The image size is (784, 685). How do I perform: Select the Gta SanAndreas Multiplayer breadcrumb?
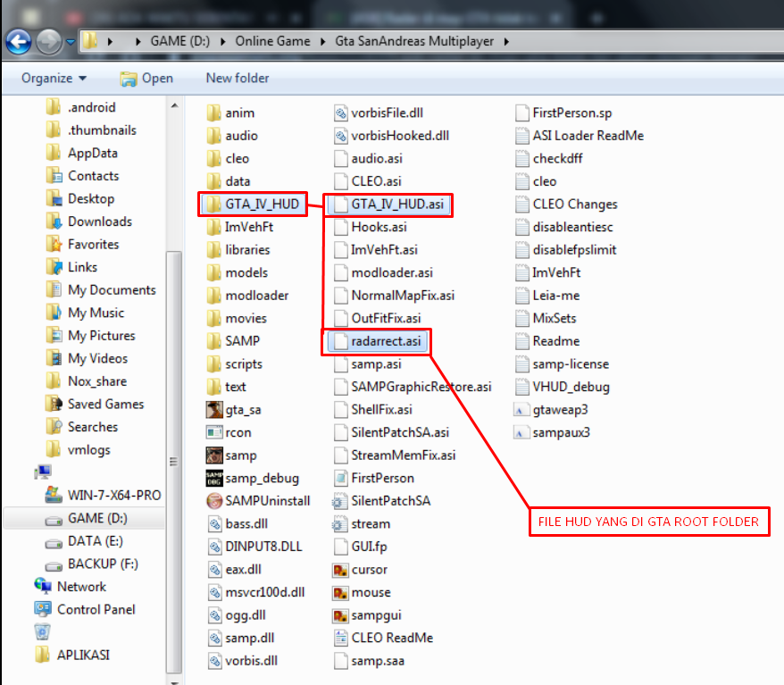click(414, 41)
